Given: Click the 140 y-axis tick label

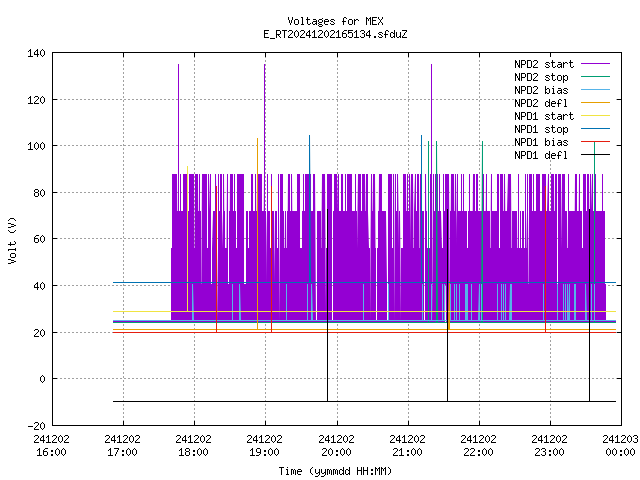Looking at the screenshot, I should pyautogui.click(x=36, y=53).
